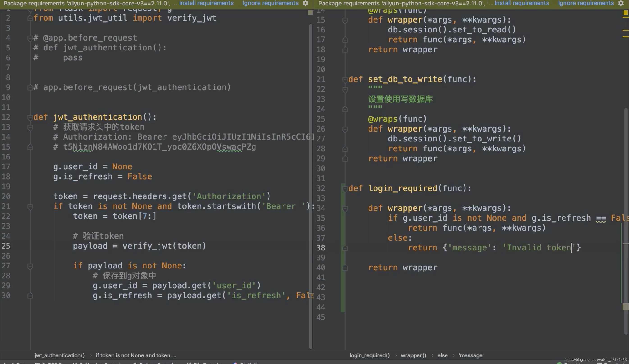Select login_required() breadcrumb in right editor
This screenshot has width=629, height=364.
click(x=369, y=355)
